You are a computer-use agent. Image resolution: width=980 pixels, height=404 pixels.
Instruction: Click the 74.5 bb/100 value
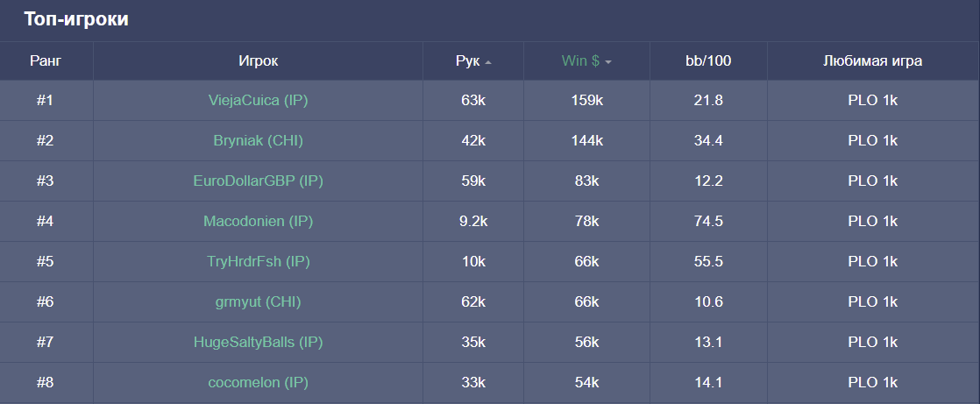point(708,222)
